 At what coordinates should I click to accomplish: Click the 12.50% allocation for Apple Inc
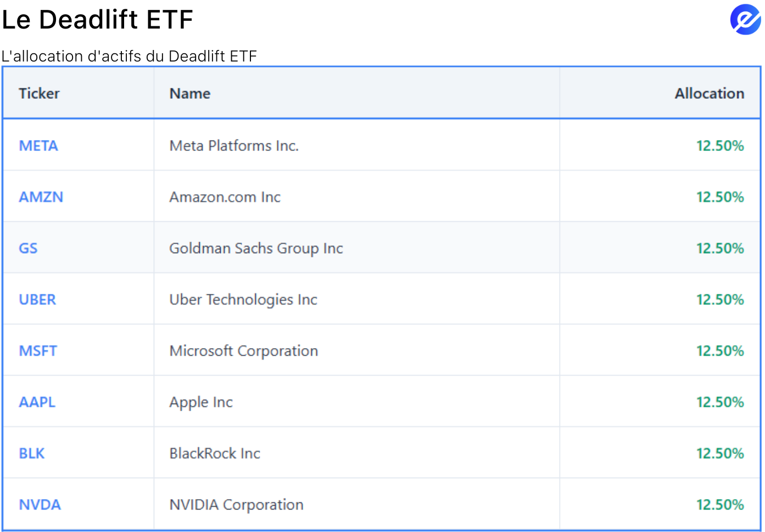click(x=719, y=402)
